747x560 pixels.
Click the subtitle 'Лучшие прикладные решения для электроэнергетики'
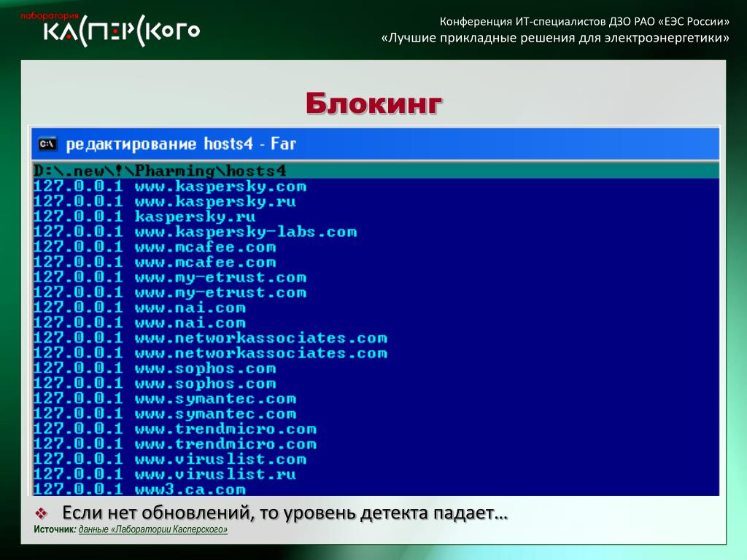pos(555,38)
